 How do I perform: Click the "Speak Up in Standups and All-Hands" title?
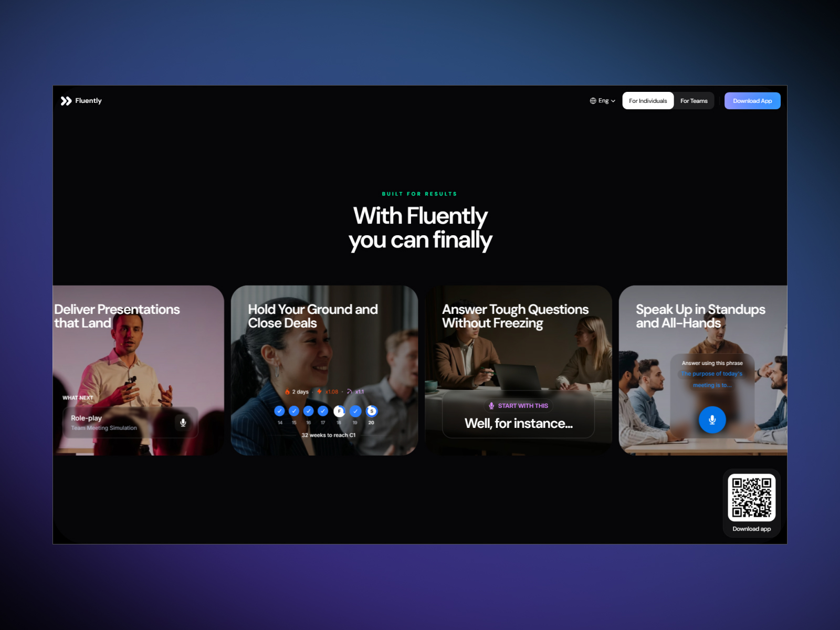click(700, 316)
